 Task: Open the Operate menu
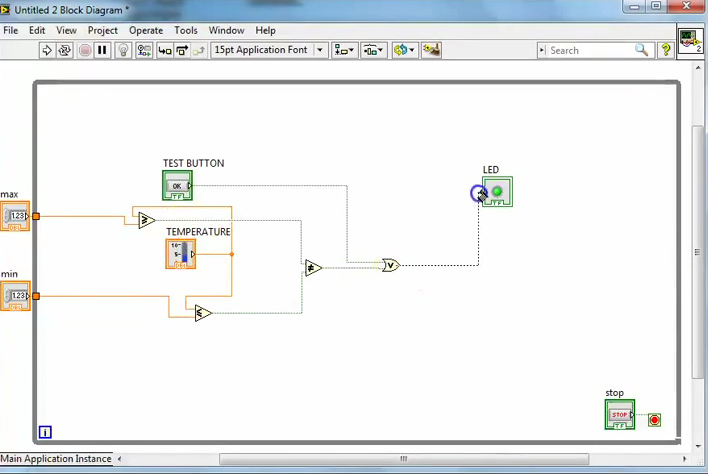pos(146,31)
